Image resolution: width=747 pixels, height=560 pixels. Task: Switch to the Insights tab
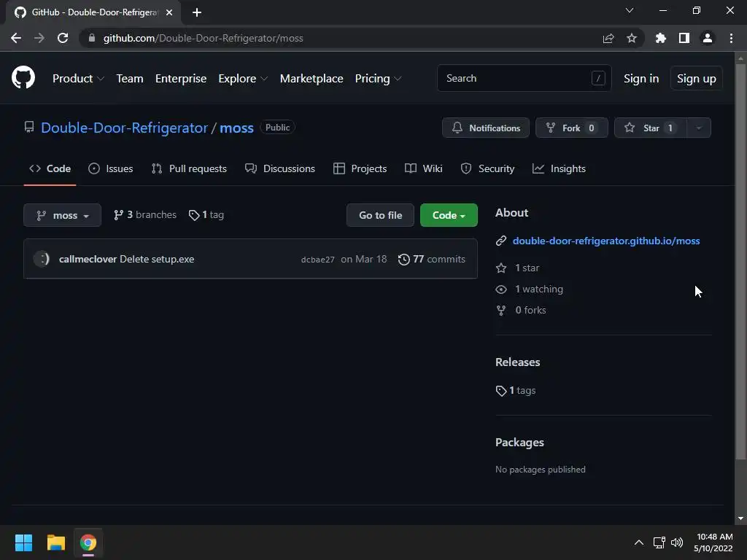coord(559,168)
